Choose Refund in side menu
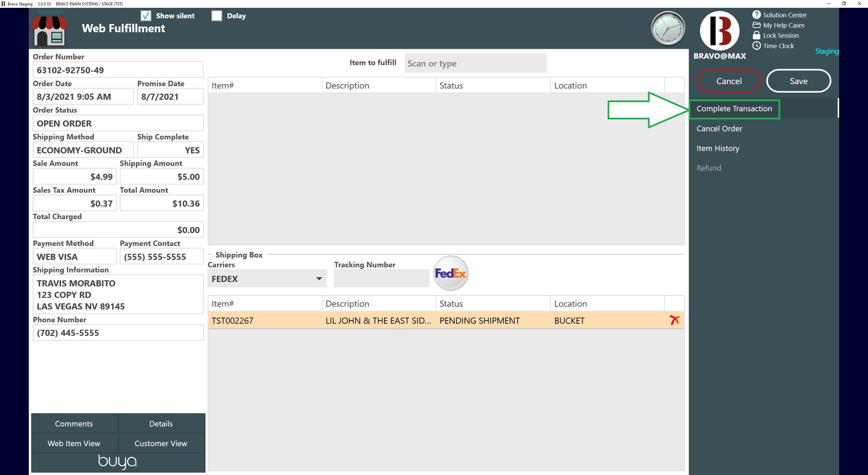The height and width of the screenshot is (475, 868). (709, 168)
